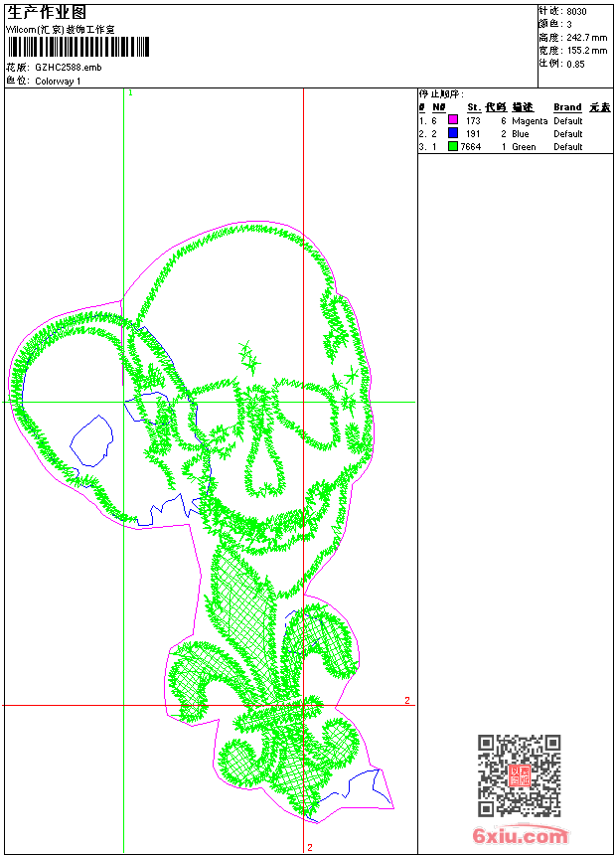Click the red seal logo inside the QR code

pos(519,775)
